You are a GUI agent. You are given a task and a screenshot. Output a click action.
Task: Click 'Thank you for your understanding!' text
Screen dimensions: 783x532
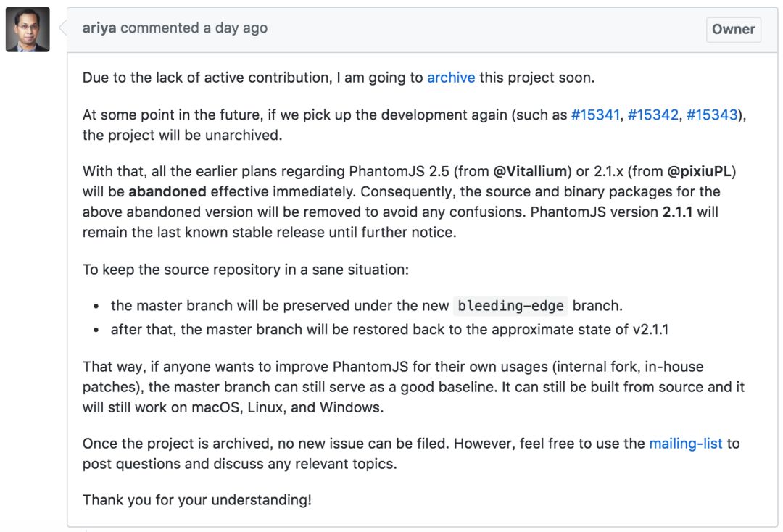pos(197,500)
